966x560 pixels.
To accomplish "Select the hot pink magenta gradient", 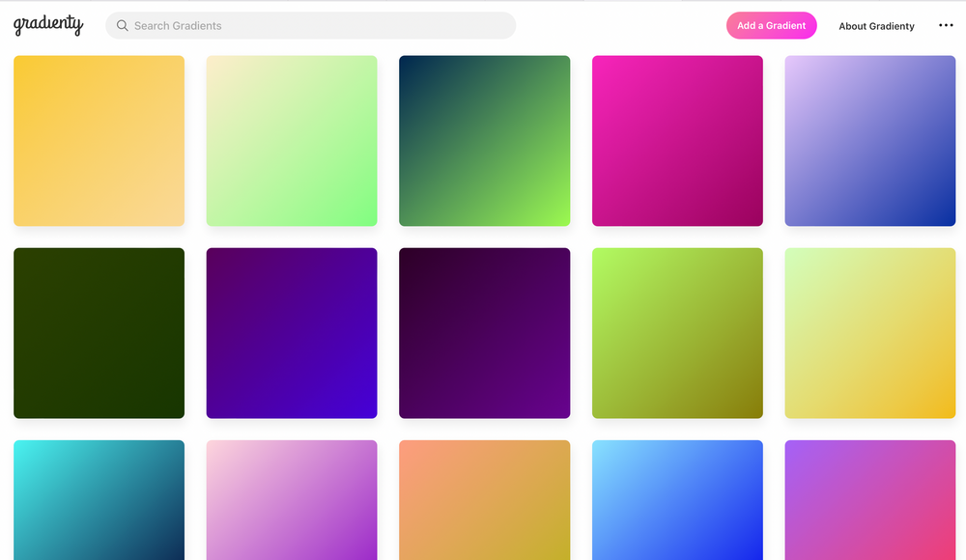I will tap(677, 141).
